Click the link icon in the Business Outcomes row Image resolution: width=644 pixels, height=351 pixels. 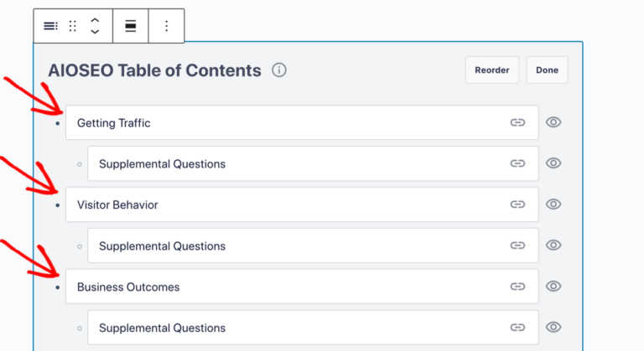point(517,286)
